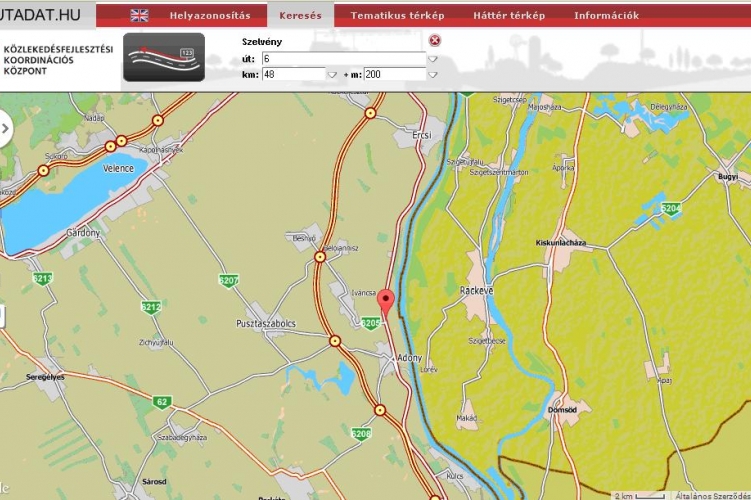Open the meter value dropdown arrow
The width and height of the screenshot is (751, 500).
432,75
